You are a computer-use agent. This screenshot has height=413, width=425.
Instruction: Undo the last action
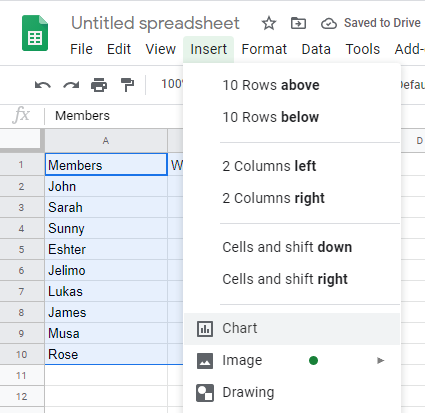(43, 85)
